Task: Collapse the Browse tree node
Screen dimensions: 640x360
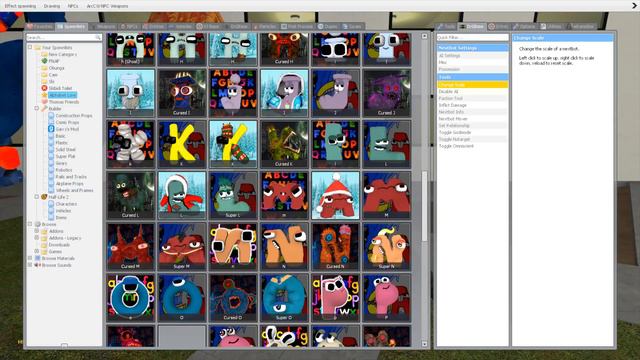Action: click(x=30, y=224)
